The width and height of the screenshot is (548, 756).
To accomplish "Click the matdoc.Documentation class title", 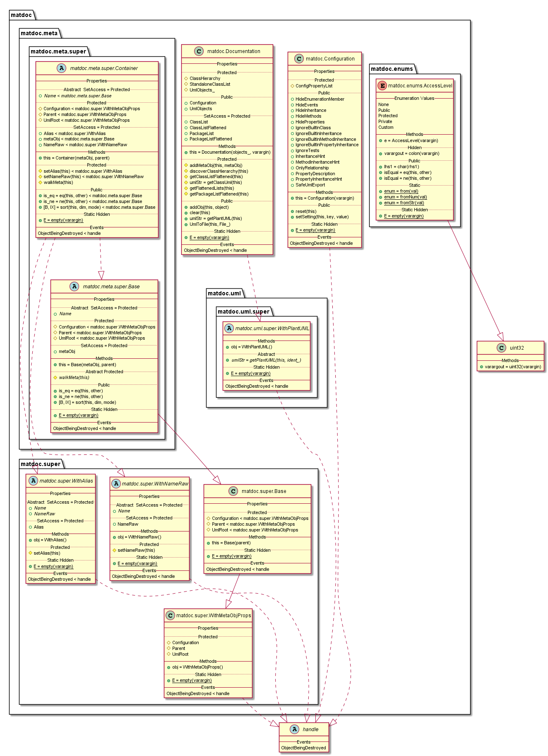I will pyautogui.click(x=234, y=51).
